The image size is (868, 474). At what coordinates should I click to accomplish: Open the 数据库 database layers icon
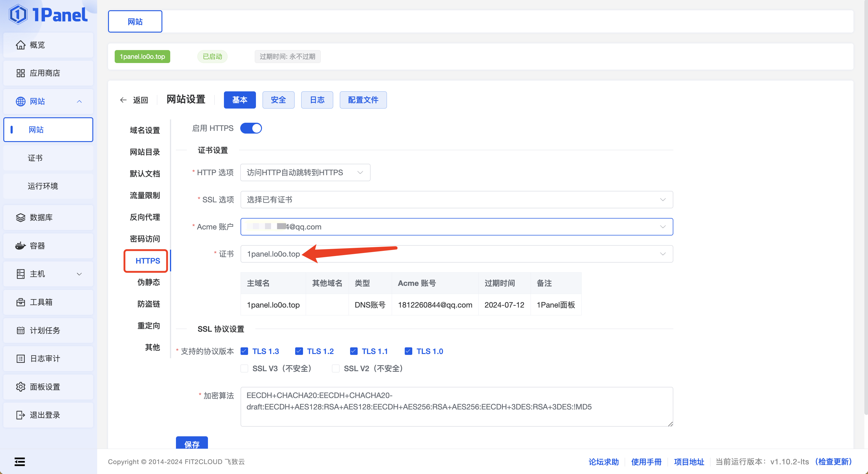pyautogui.click(x=21, y=217)
